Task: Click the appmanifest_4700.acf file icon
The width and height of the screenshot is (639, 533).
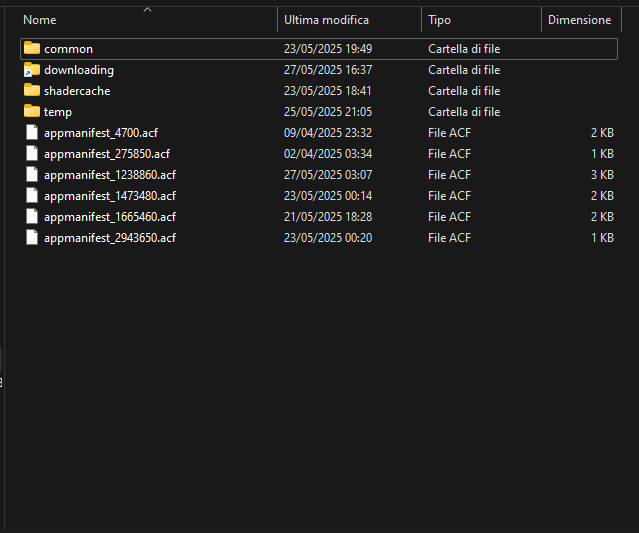Action: click(32, 133)
